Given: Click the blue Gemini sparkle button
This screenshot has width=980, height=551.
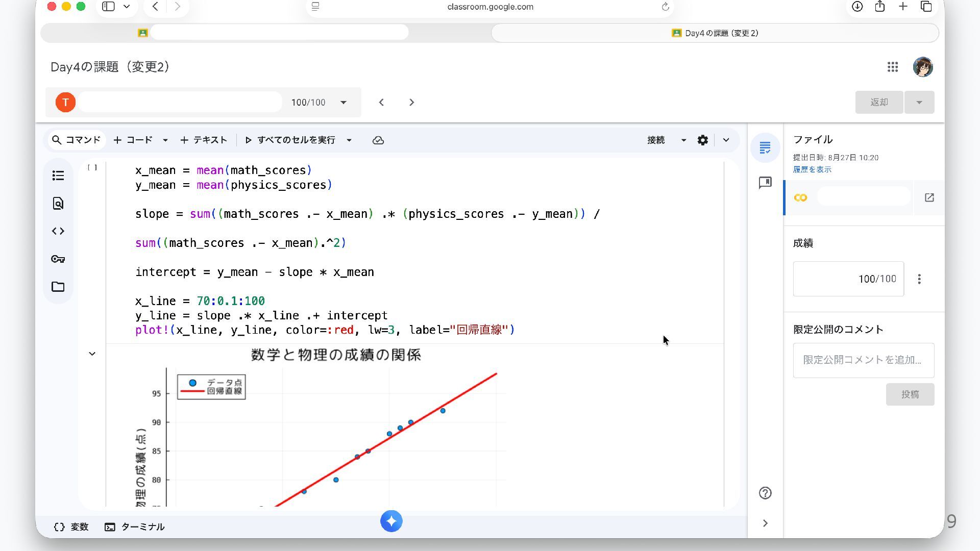Looking at the screenshot, I should pos(391,521).
